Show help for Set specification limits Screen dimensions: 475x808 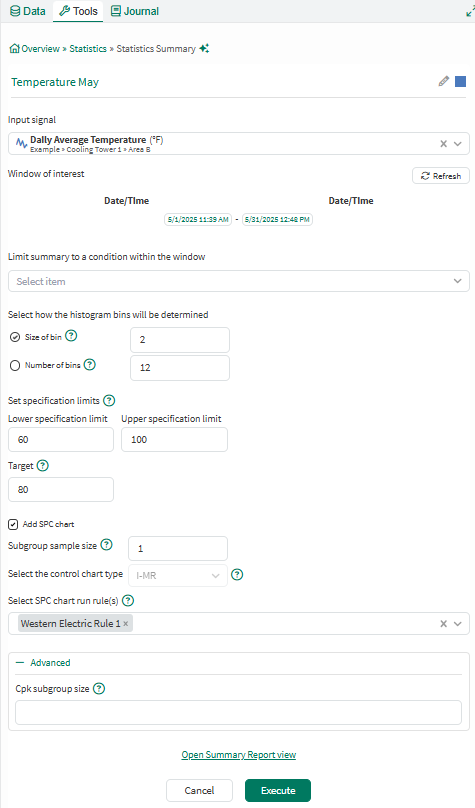tap(109, 400)
